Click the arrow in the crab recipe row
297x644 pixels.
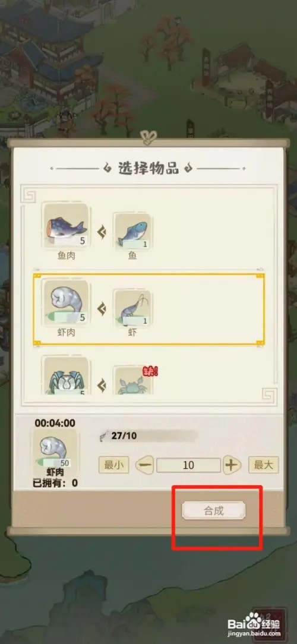point(102,385)
